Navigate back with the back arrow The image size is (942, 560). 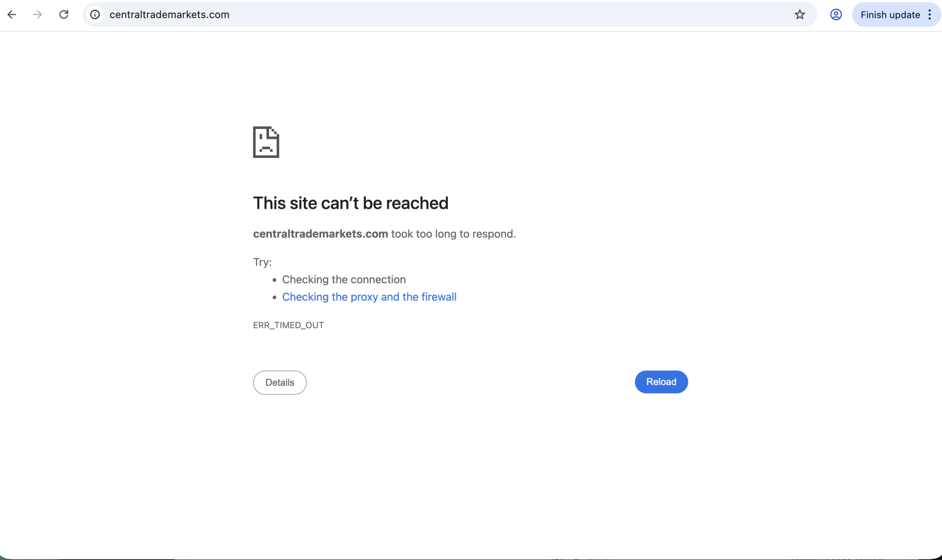(13, 14)
